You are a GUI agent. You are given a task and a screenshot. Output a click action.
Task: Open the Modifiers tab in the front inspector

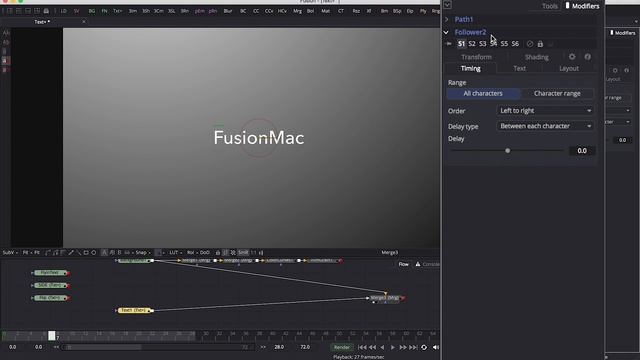click(582, 6)
